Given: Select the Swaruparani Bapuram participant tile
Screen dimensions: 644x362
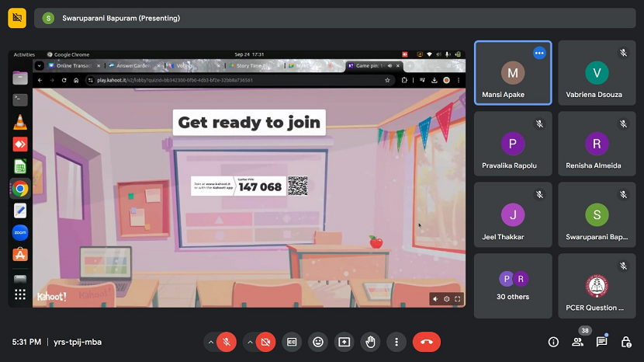Looking at the screenshot, I should pos(597,215).
